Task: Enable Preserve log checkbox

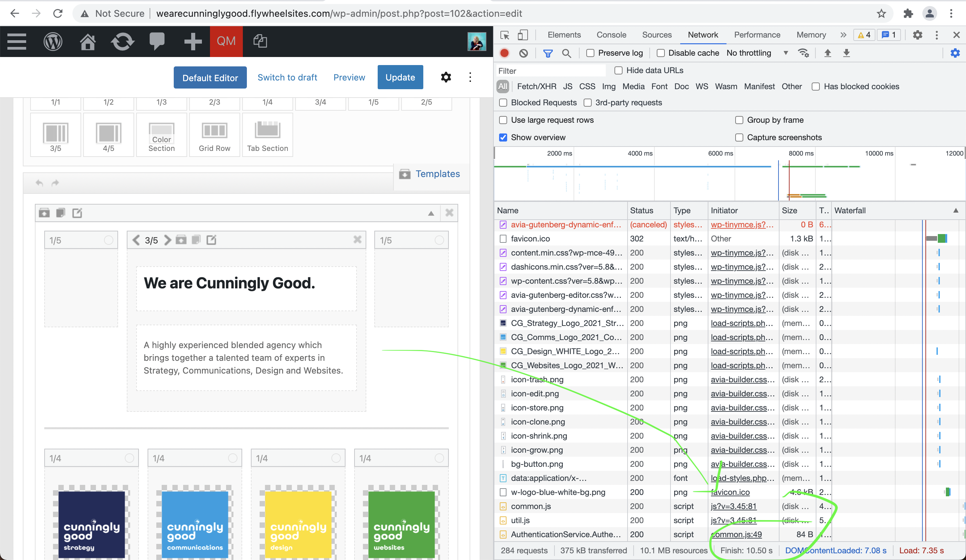Action: 590,53
